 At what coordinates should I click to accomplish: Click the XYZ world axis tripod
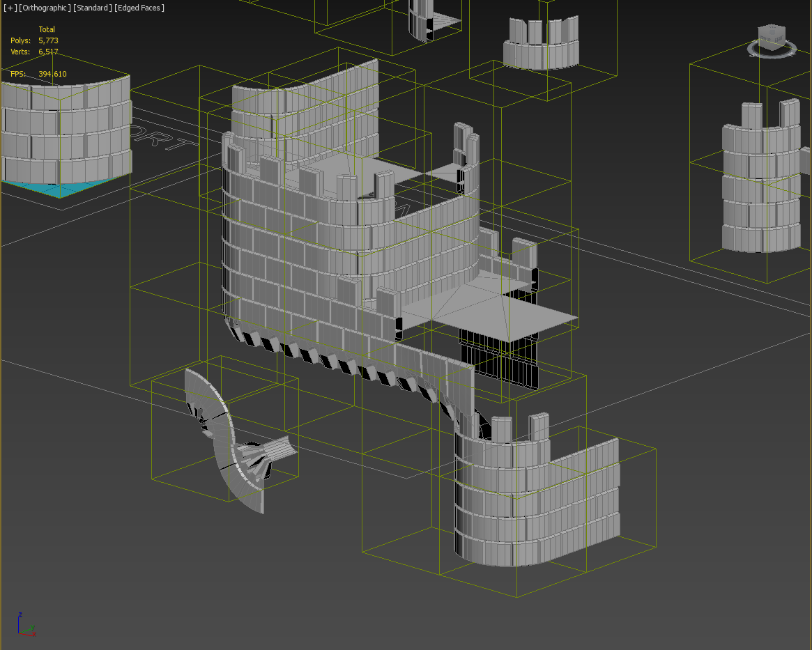click(x=26, y=626)
